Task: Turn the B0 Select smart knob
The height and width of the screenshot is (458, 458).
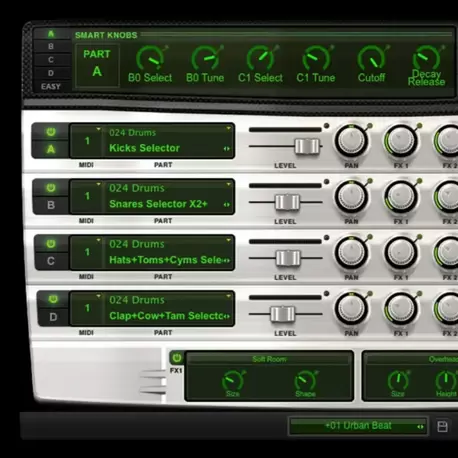Action: (x=150, y=59)
